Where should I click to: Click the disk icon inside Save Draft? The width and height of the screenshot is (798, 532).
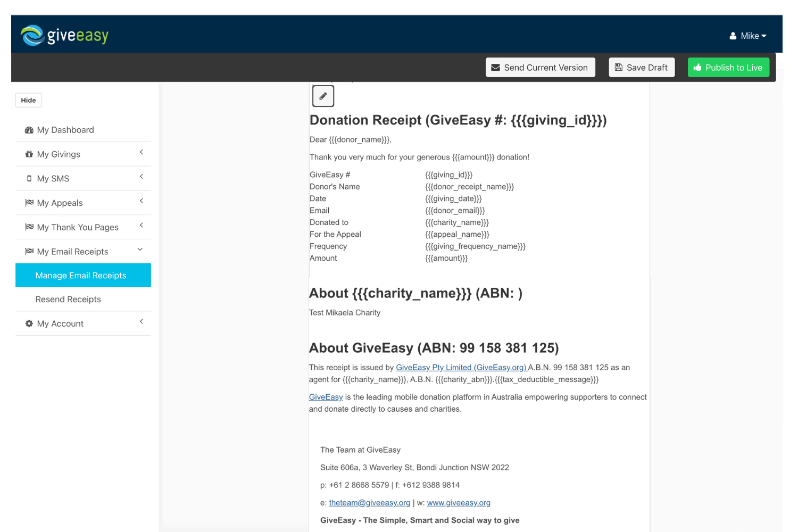pos(618,67)
